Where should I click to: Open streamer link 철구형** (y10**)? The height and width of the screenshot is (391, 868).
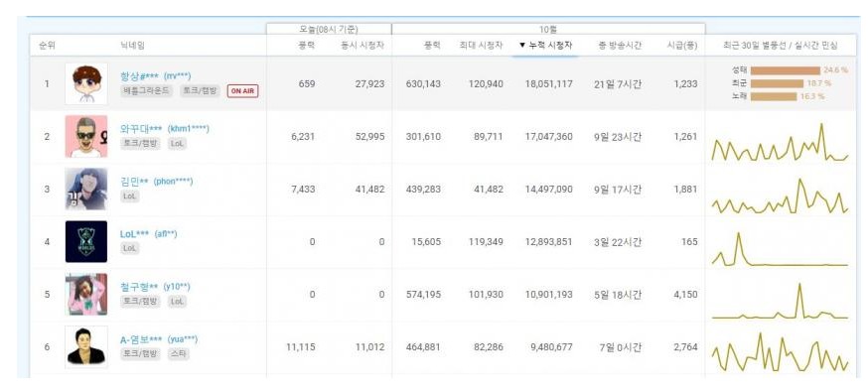(155, 287)
